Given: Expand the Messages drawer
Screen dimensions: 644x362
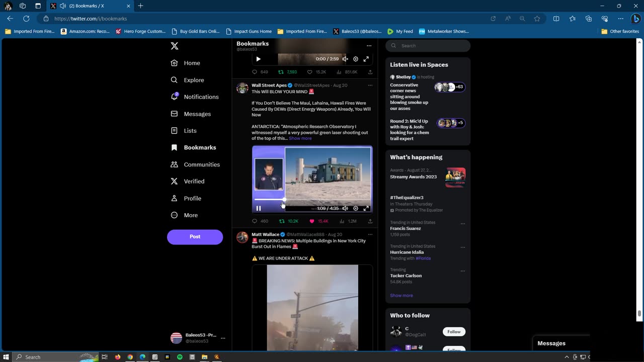Looking at the screenshot, I should [x=561, y=343].
